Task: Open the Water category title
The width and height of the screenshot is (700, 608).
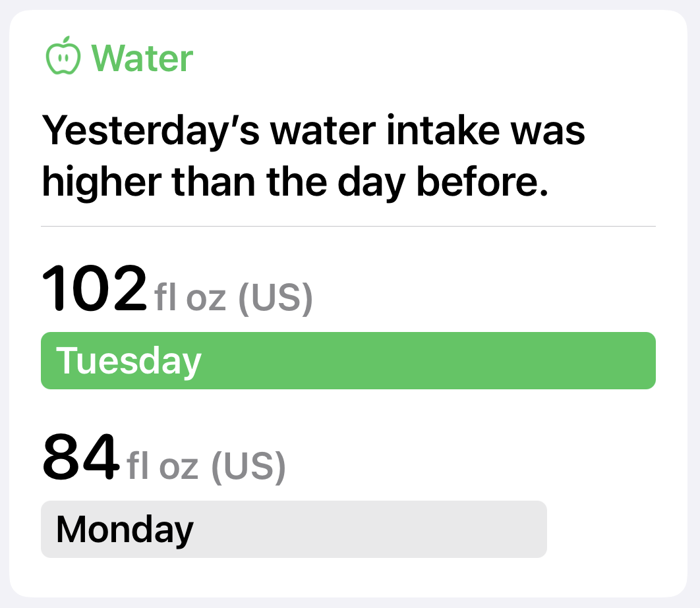Action: pyautogui.click(x=142, y=59)
